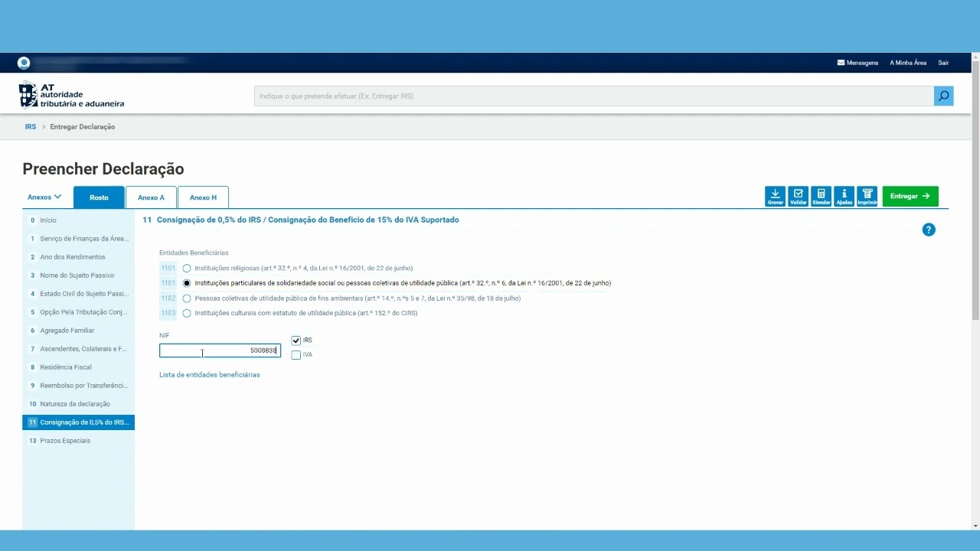
Task: Go to section 10 Natureza da declaração
Action: click(x=78, y=404)
